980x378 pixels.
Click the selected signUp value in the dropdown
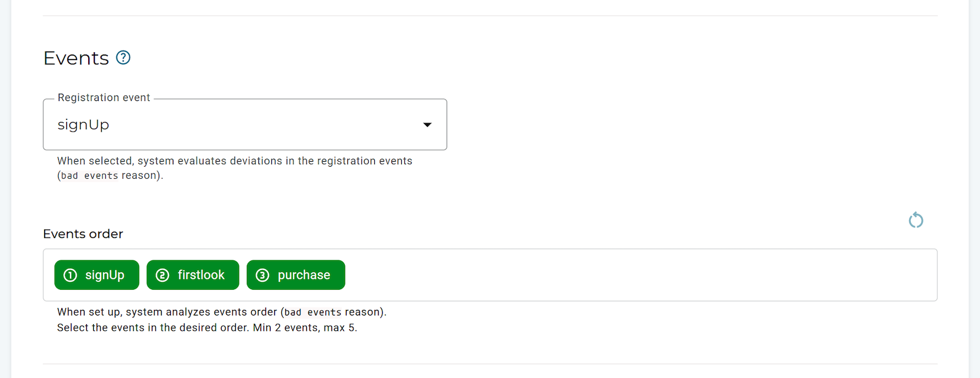[83, 125]
